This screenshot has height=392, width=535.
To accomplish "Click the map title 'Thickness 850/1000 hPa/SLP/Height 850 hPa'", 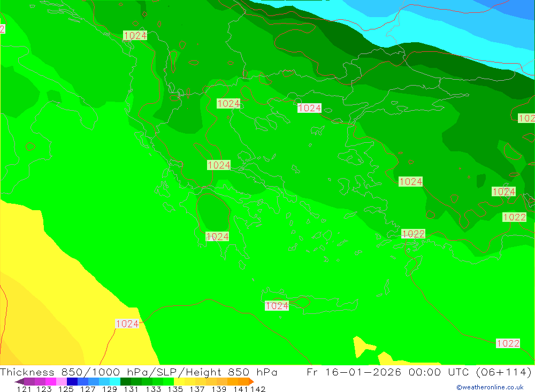I will tap(139, 372).
